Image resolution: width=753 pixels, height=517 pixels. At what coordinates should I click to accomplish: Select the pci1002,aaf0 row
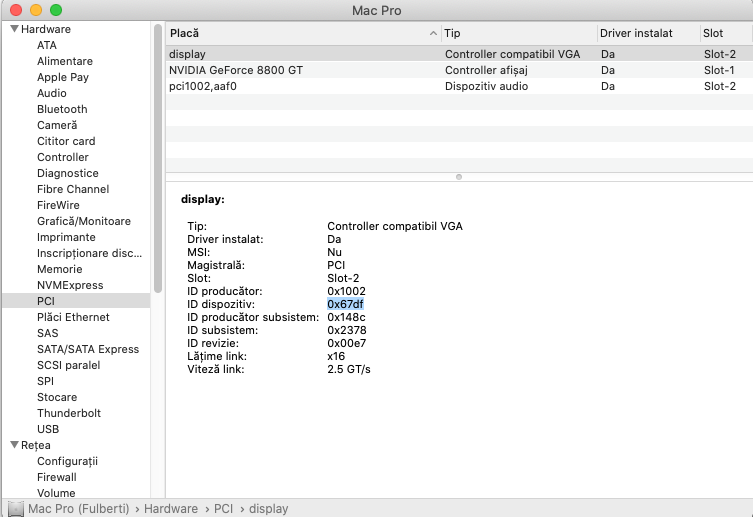click(x=459, y=86)
